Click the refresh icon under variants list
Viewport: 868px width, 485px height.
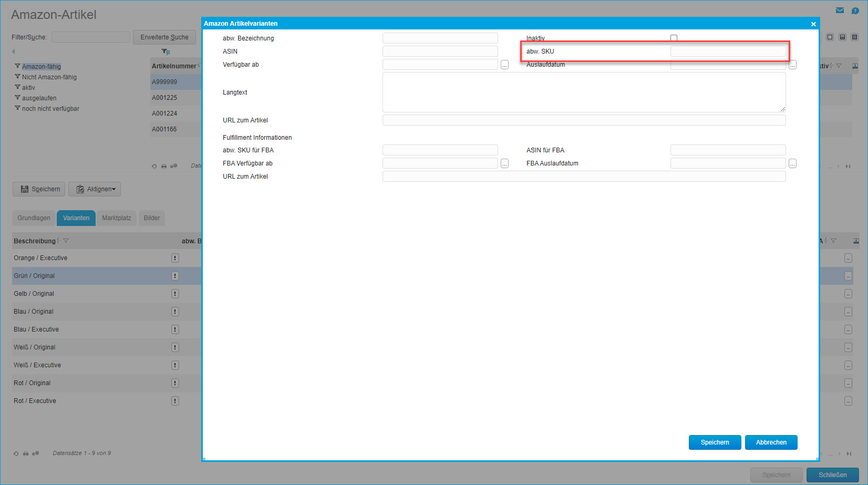(16, 453)
